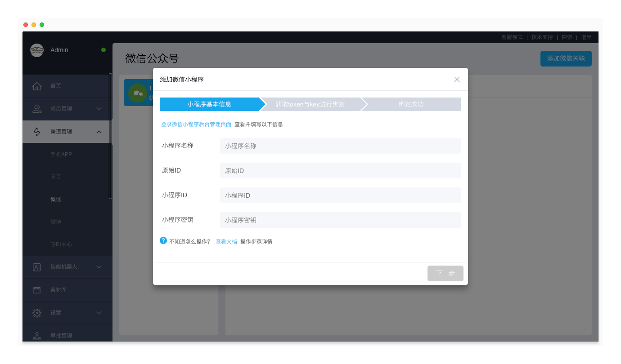Switch to the 小程序基本信息 step tab
621x364 pixels.
pyautogui.click(x=208, y=104)
